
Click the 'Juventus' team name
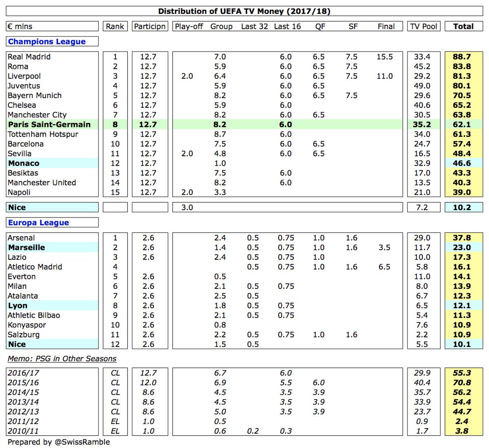coord(24,86)
